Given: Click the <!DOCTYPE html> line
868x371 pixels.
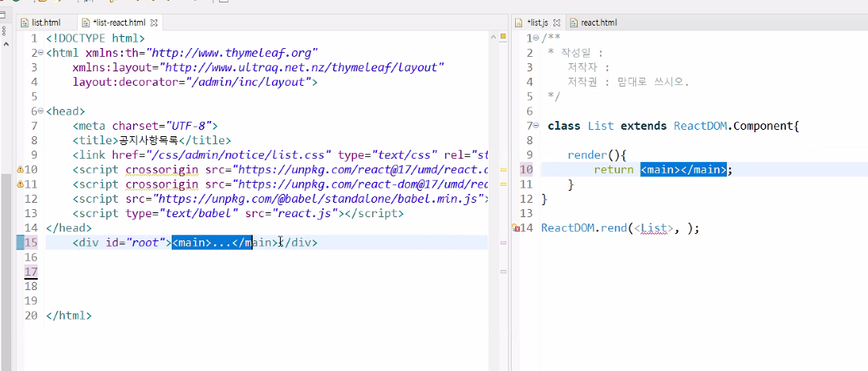Looking at the screenshot, I should pyautogui.click(x=95, y=38).
